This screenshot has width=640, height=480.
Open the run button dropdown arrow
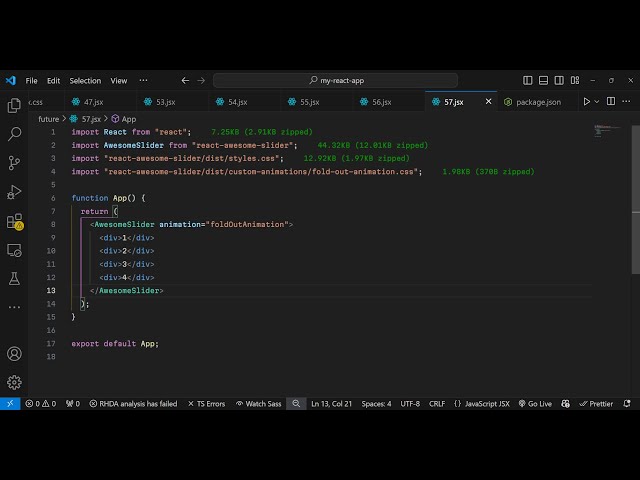pyautogui.click(x=598, y=102)
